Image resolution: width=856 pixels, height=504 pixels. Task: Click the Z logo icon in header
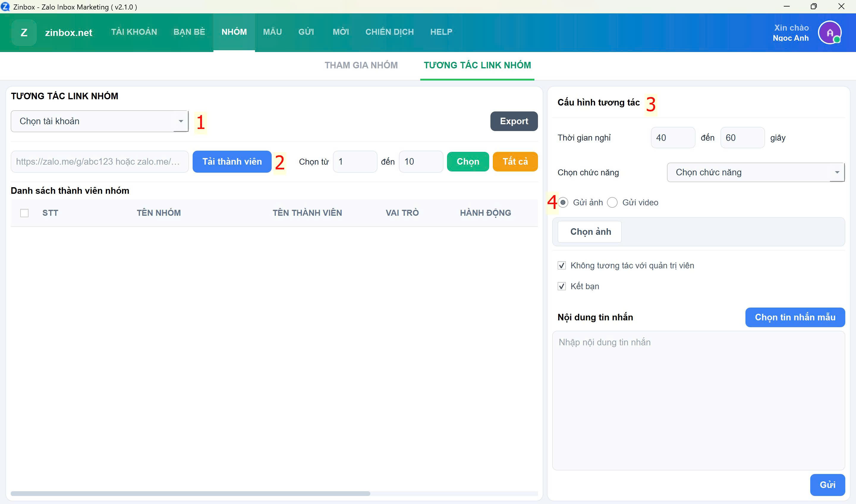pos(24,33)
